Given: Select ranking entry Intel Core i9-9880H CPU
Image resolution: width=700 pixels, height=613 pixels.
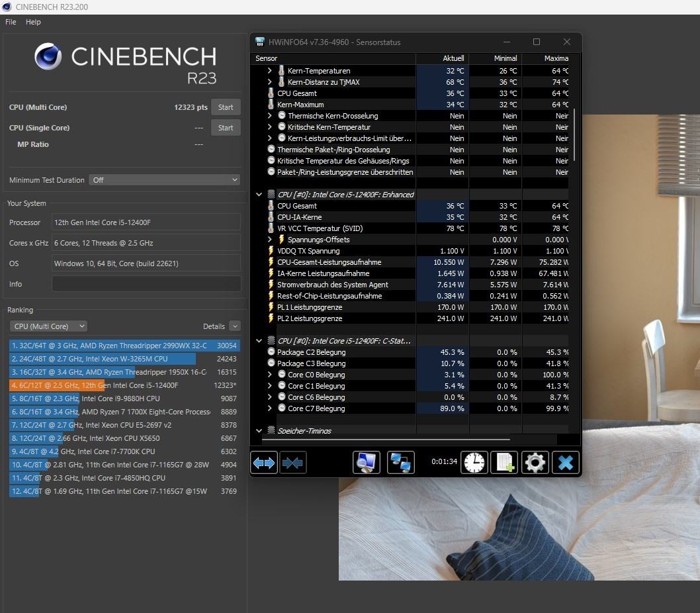Looking at the screenshot, I should tap(124, 399).
